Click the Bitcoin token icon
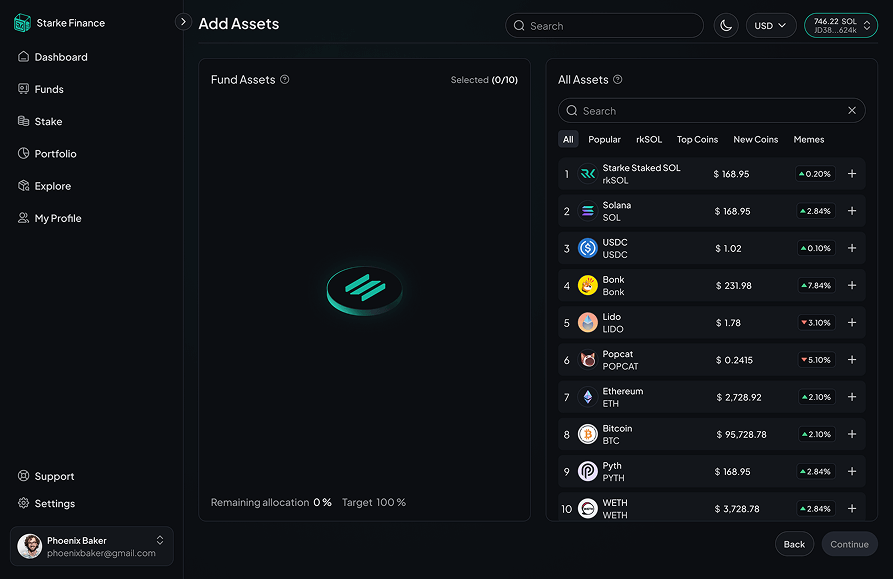Viewport: 893px width, 579px height. [x=588, y=434]
